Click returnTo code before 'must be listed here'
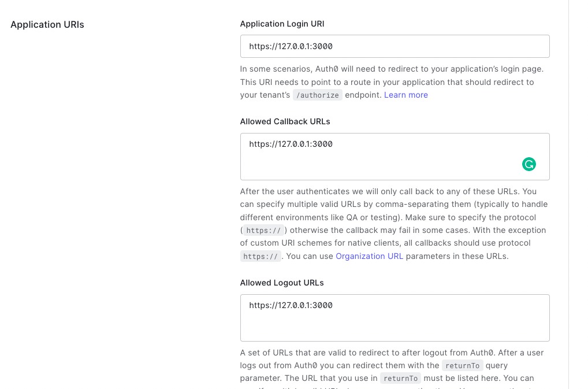The height and width of the screenshot is (389, 588). [400, 379]
